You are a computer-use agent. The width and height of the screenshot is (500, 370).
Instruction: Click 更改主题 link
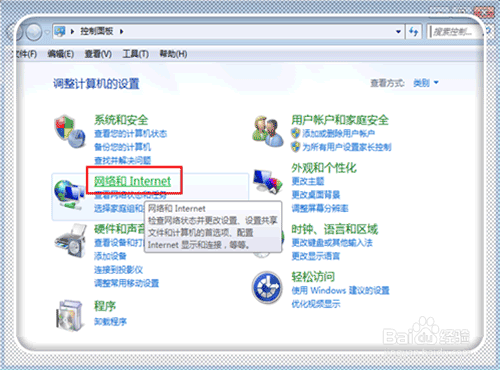pos(308,181)
